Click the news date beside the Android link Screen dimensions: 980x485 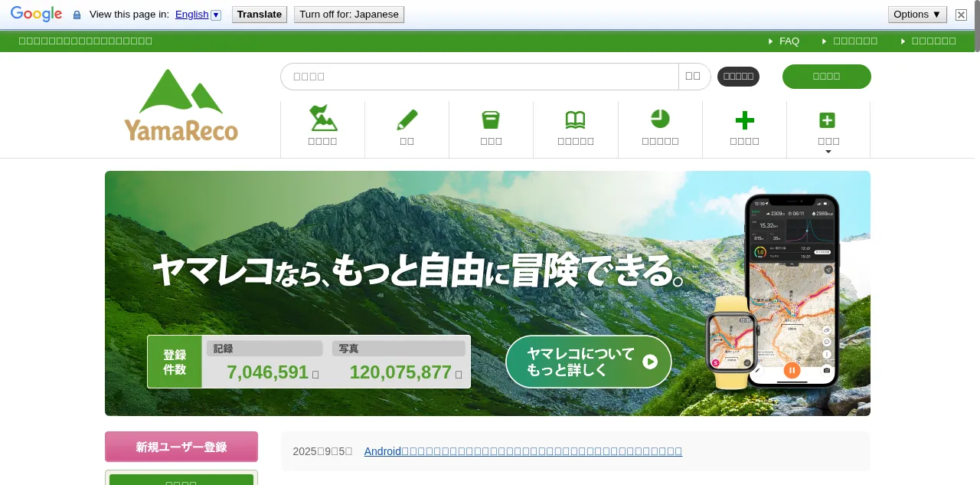[x=322, y=451]
